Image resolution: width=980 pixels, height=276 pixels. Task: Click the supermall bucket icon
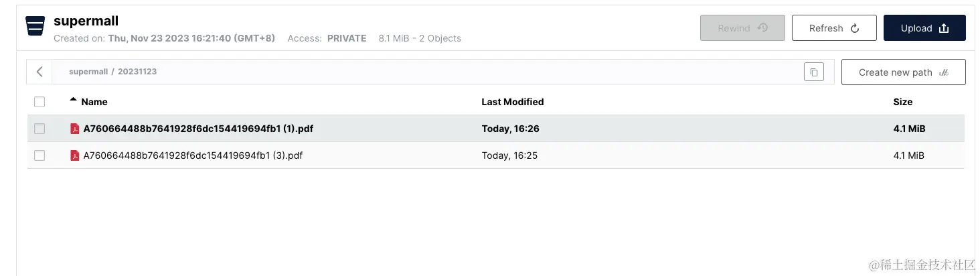pos(35,27)
